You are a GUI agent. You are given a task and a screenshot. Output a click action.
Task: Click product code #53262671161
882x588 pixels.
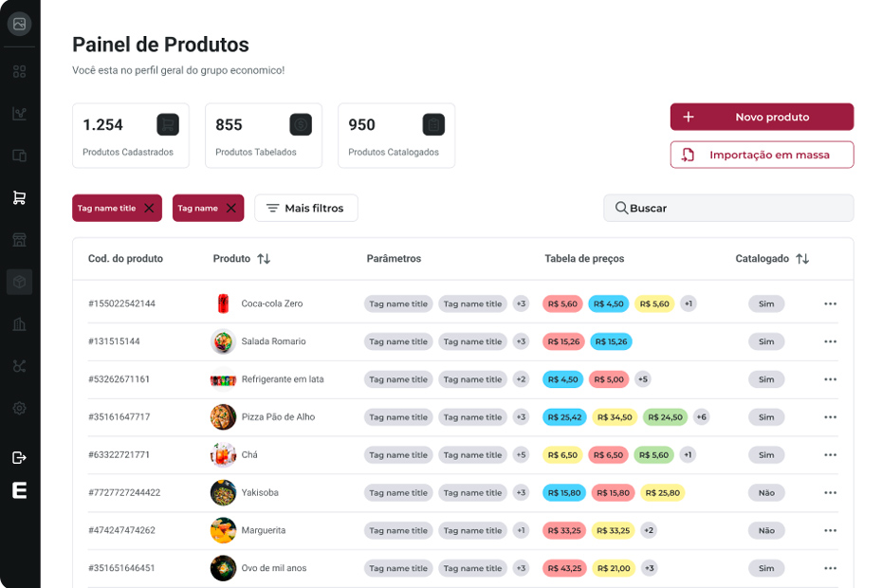click(119, 379)
